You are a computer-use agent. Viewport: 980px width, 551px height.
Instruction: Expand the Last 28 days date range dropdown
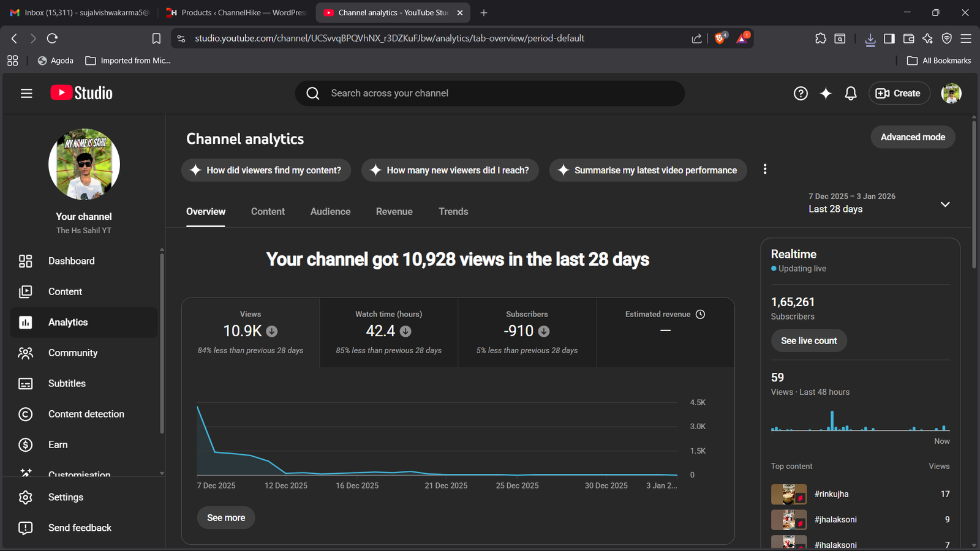tap(944, 204)
